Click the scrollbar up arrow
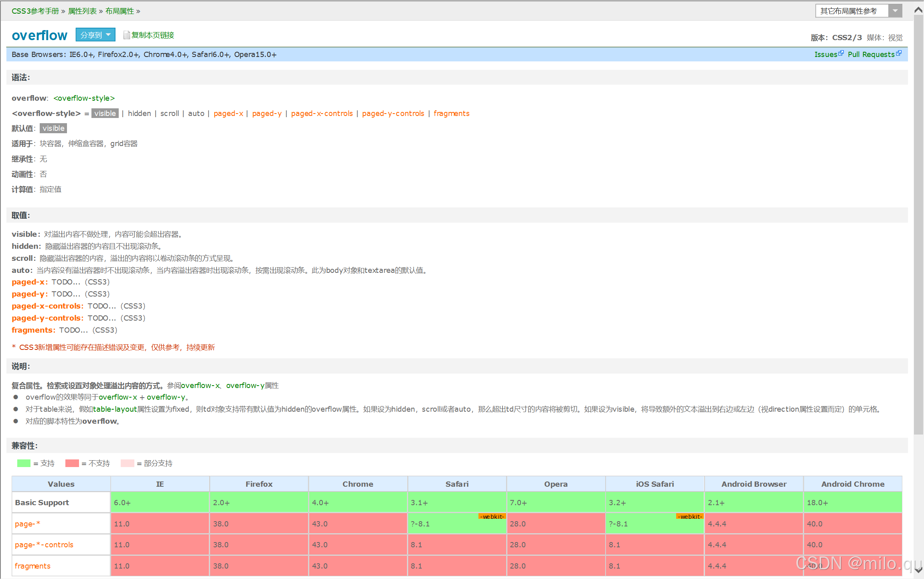The height and width of the screenshot is (579, 924). (x=918, y=10)
